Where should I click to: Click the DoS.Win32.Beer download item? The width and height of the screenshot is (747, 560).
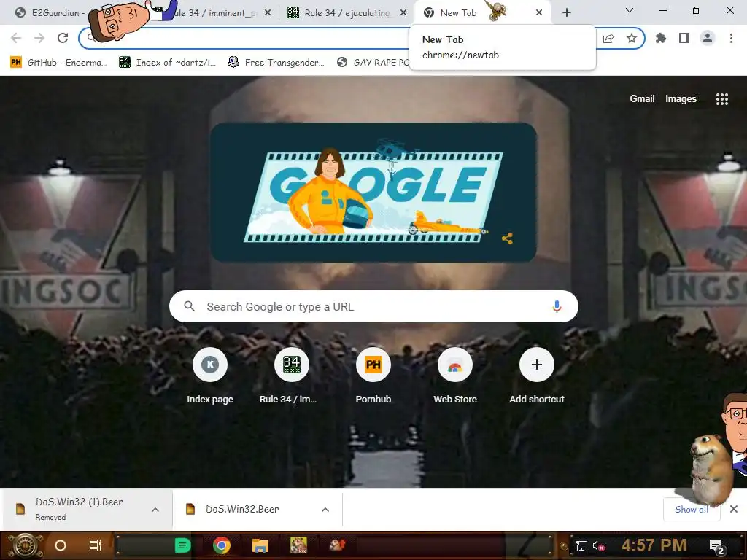pos(242,509)
